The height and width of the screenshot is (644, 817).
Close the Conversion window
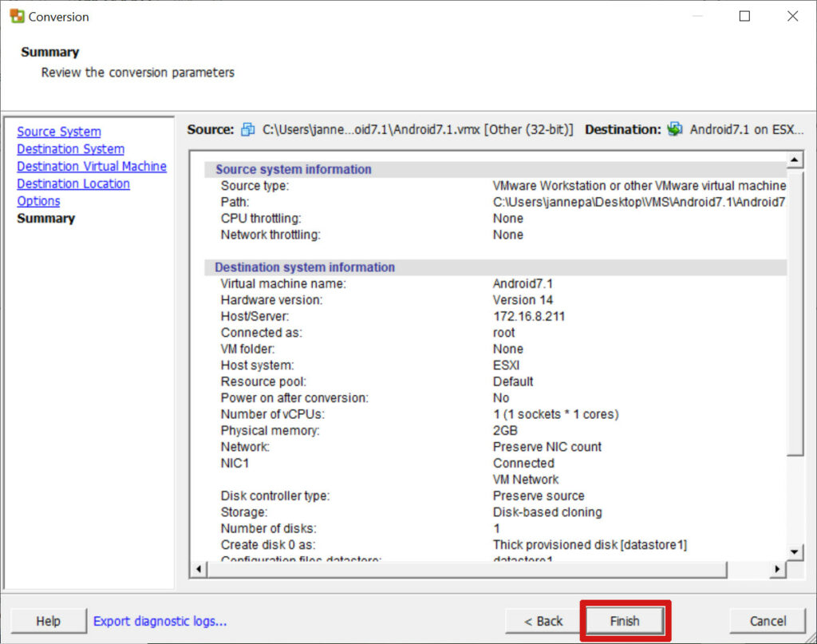(x=792, y=16)
